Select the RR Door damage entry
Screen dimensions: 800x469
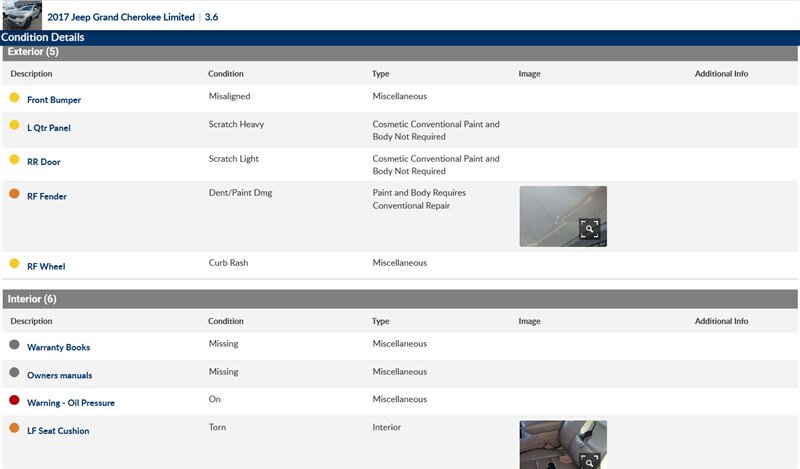43,162
